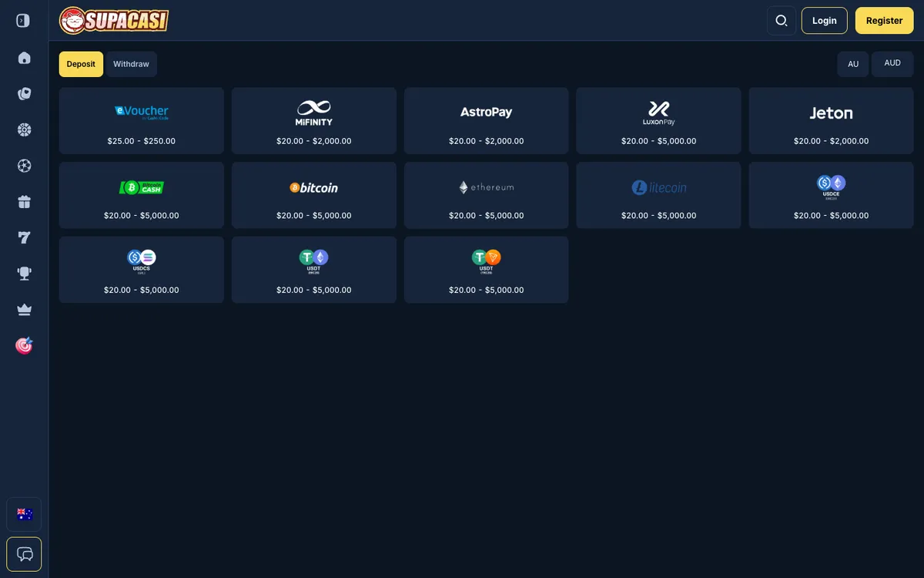Open the AUD currency dropdown
924x578 pixels.
pyautogui.click(x=892, y=64)
